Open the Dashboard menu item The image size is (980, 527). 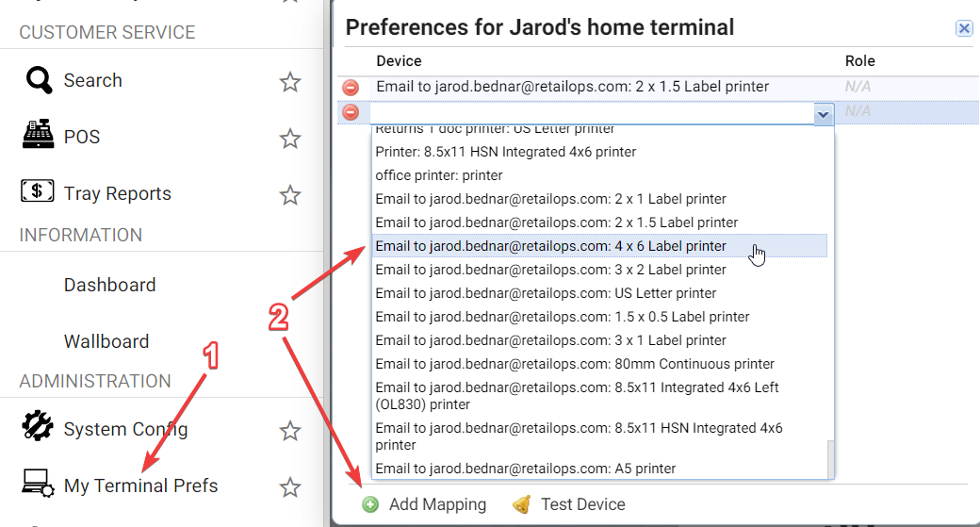(x=109, y=285)
